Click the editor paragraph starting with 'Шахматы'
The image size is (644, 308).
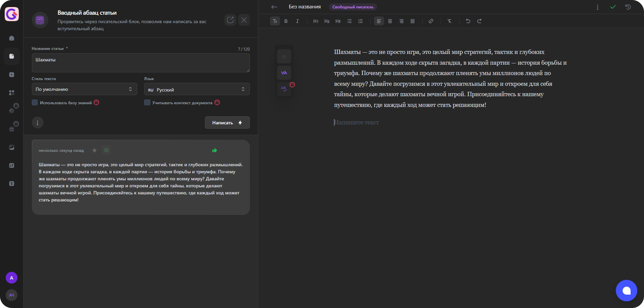[x=450, y=78]
